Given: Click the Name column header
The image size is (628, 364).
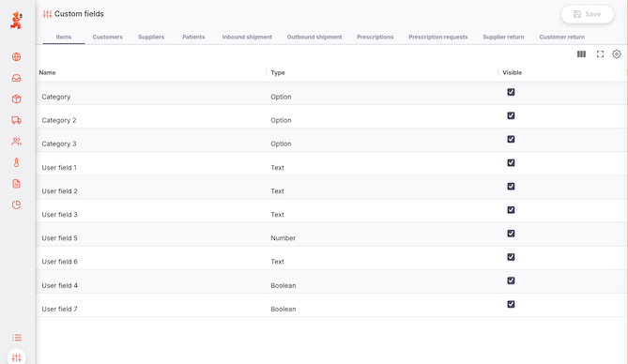Looking at the screenshot, I should pyautogui.click(x=47, y=72).
